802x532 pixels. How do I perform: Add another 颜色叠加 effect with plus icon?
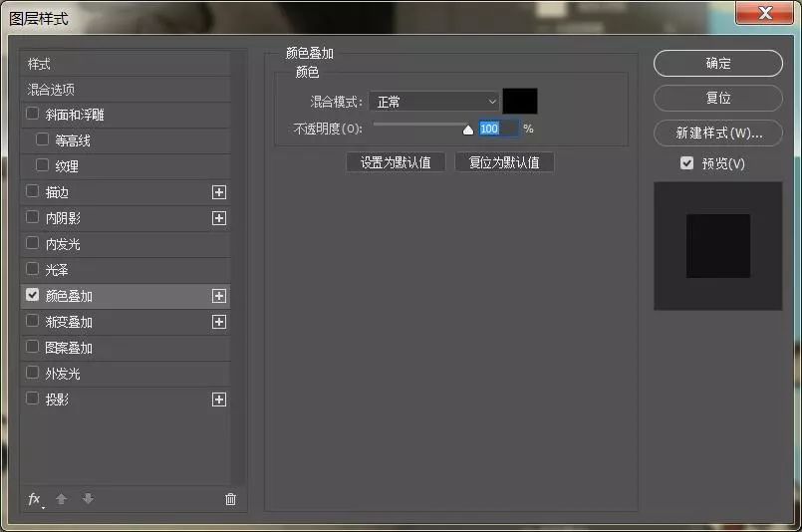coord(219,296)
